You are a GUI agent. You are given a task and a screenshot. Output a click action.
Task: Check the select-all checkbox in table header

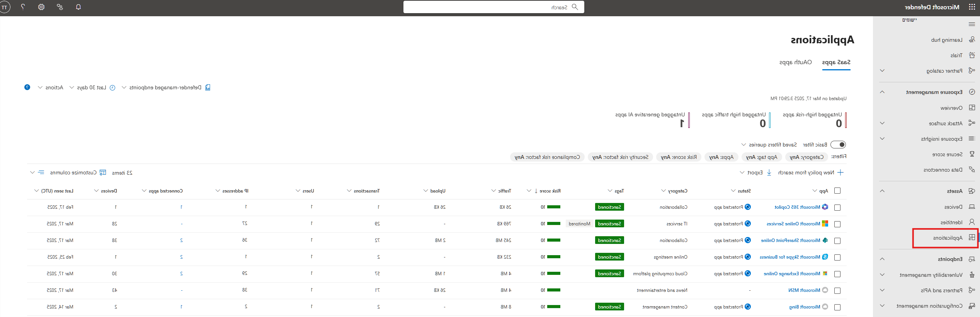(x=837, y=191)
